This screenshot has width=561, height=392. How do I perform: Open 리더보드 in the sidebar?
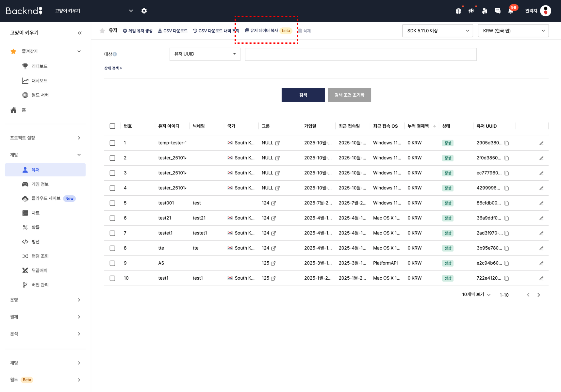coord(40,66)
